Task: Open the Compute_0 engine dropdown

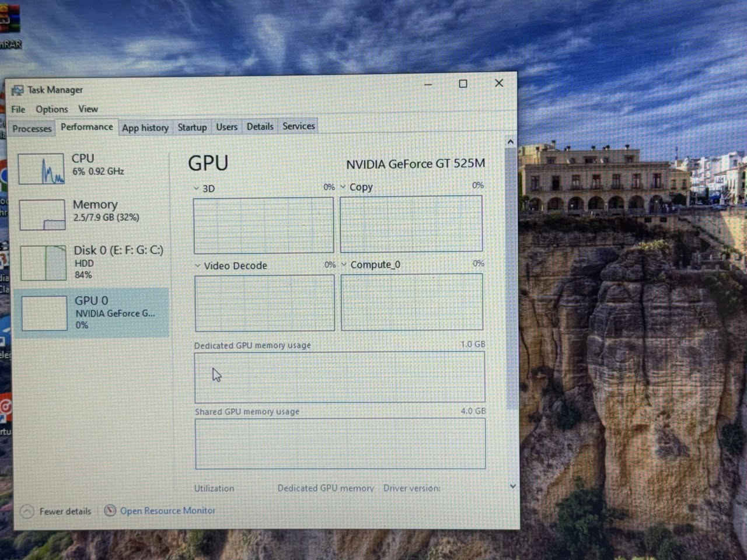Action: pos(344,264)
